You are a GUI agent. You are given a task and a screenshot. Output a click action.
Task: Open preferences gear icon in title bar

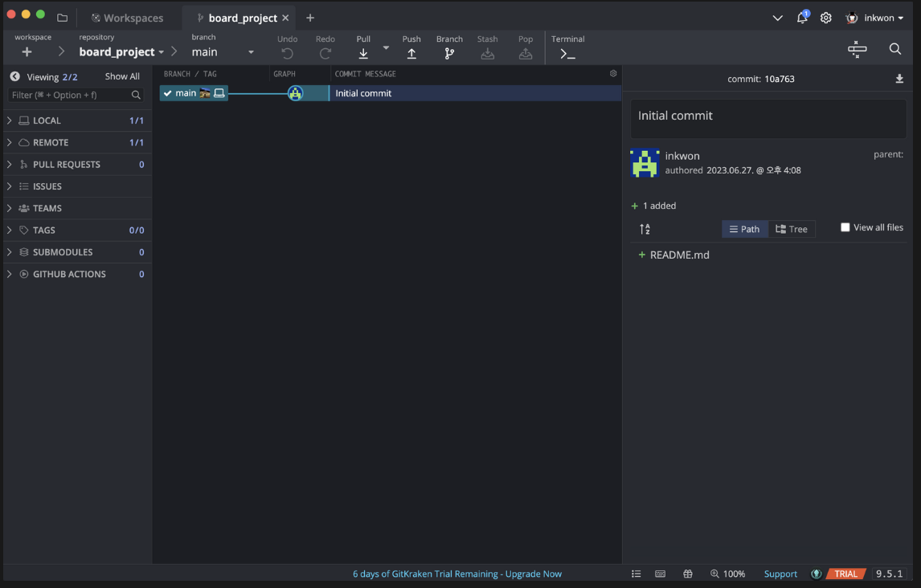tap(826, 18)
